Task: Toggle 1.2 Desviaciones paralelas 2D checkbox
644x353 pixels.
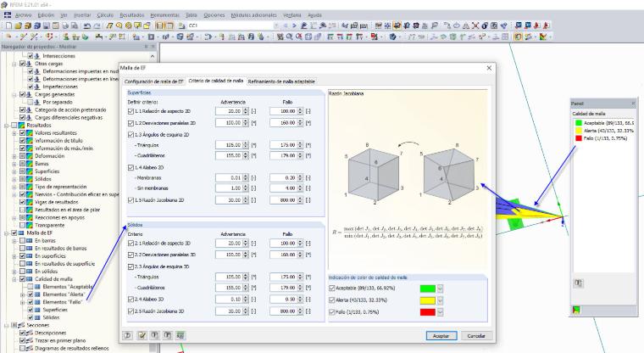Action: pyautogui.click(x=130, y=123)
